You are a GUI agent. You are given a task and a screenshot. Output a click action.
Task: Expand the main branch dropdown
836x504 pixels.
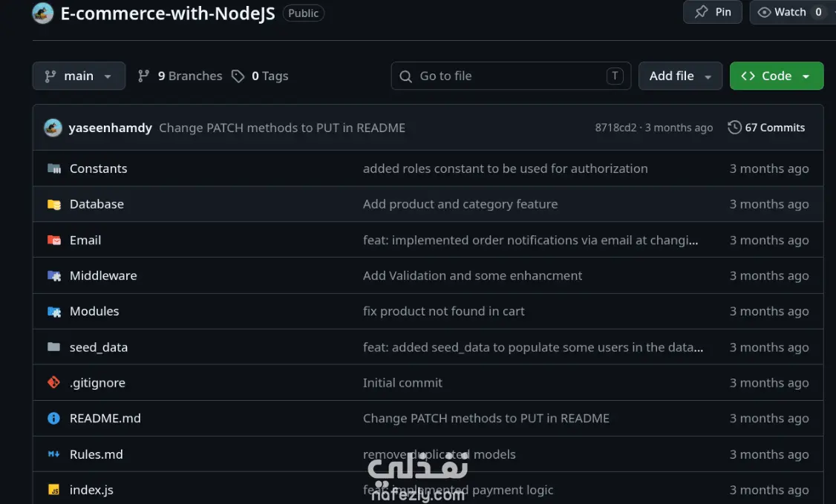coord(79,76)
